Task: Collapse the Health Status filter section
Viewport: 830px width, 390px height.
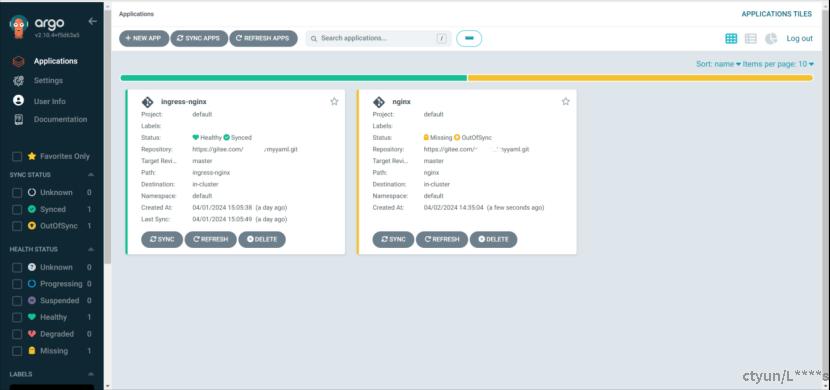Action: [91, 249]
